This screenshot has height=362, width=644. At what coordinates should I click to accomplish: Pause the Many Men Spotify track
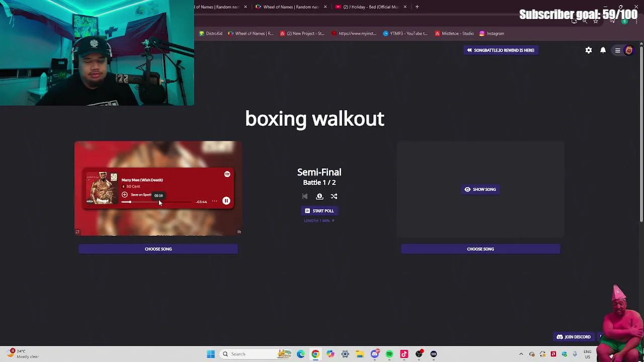point(226,201)
